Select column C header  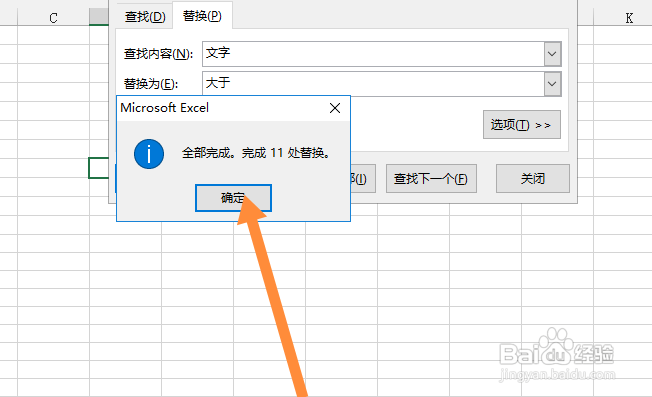click(x=53, y=18)
